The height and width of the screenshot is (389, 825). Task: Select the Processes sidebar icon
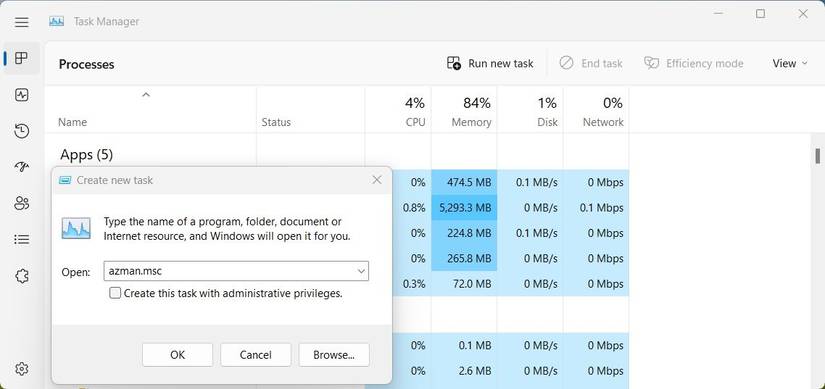22,58
